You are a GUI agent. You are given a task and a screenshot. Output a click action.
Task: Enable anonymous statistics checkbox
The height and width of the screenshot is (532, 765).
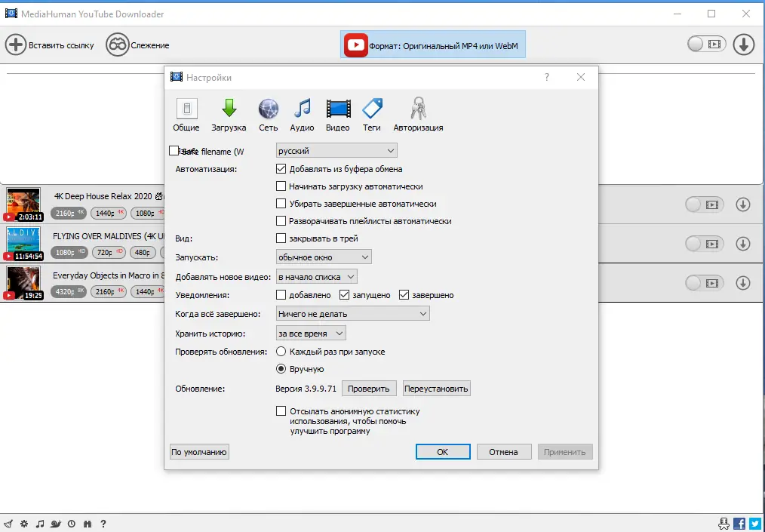(281, 411)
